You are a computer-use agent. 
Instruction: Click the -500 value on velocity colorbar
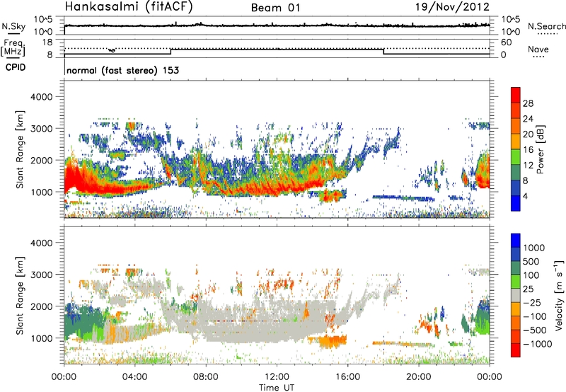535,330
